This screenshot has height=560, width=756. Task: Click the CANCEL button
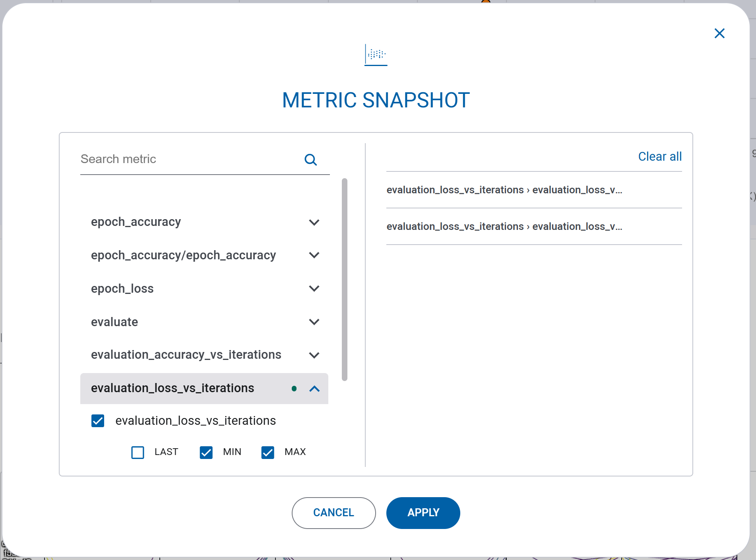(x=333, y=513)
